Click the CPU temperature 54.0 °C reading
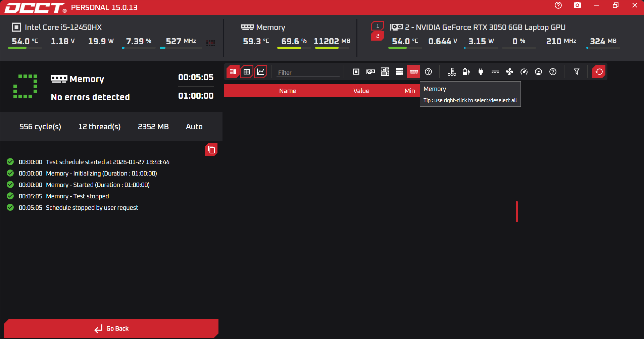 pos(25,41)
